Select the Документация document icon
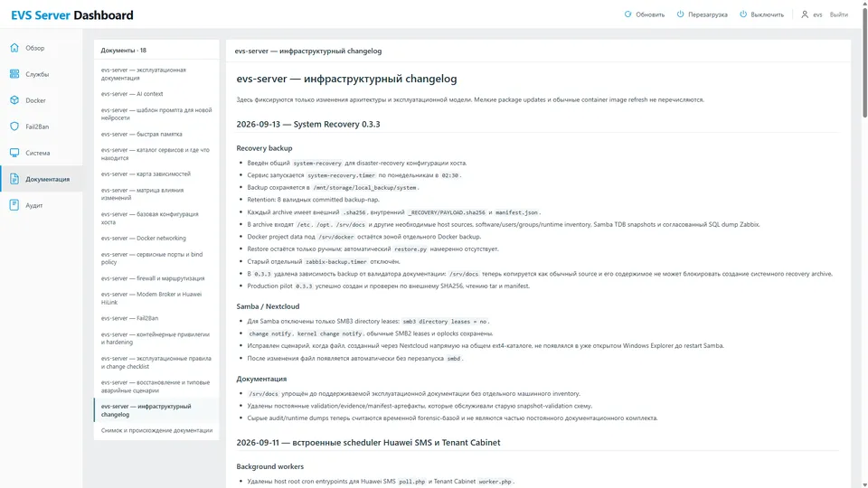The image size is (868, 488). (14, 179)
